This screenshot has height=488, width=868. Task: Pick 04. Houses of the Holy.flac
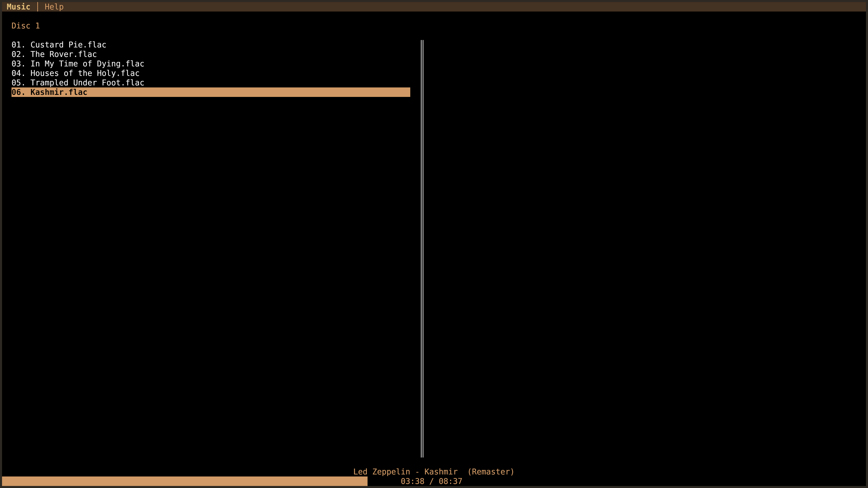tap(211, 73)
